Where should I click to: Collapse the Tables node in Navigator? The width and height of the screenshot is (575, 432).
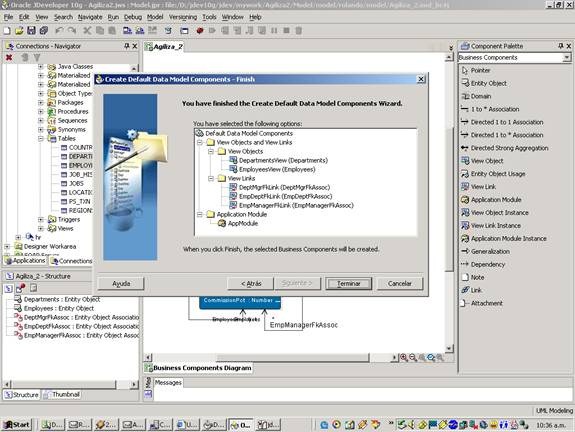(x=41, y=139)
